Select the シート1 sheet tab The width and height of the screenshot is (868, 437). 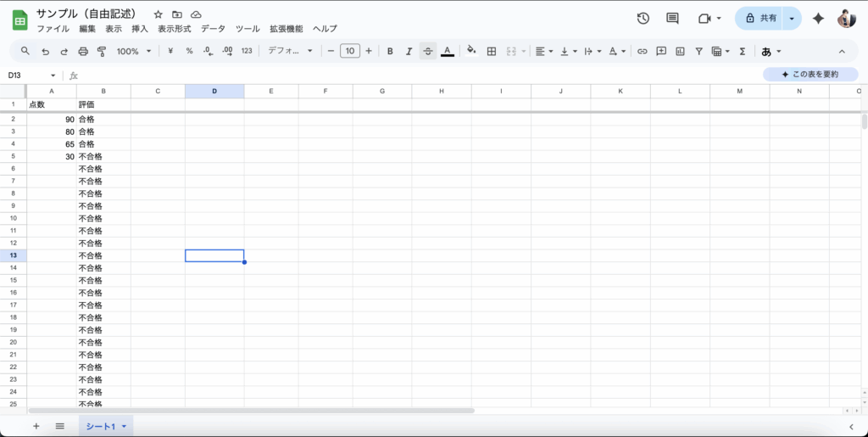tap(106, 426)
